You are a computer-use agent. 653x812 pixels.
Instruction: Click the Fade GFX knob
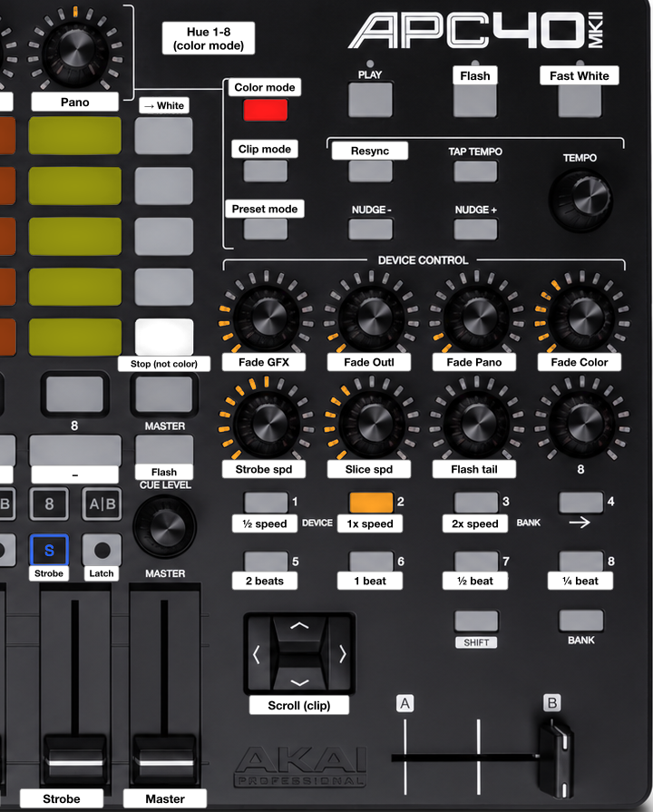coord(266,317)
